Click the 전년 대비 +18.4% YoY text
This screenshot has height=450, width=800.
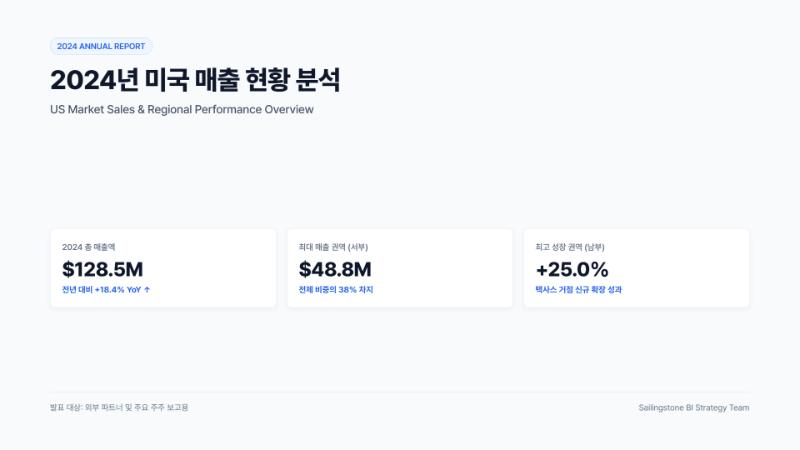point(101,289)
